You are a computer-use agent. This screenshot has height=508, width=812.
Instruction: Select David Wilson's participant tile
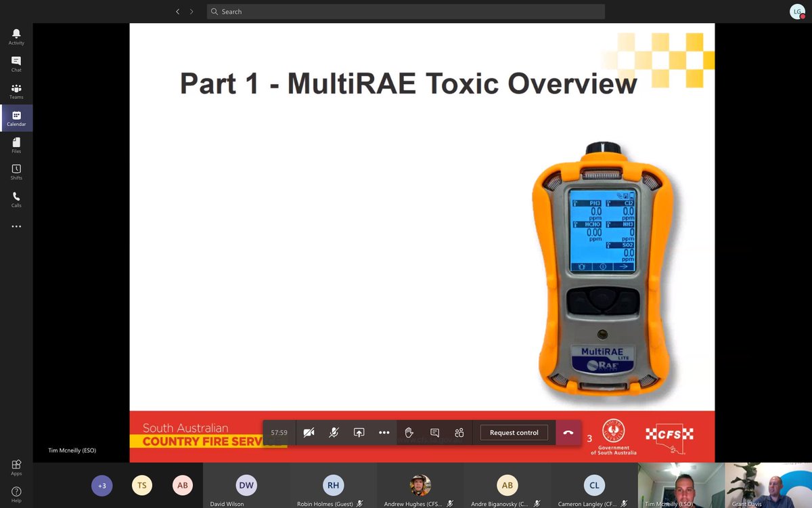pyautogui.click(x=246, y=486)
